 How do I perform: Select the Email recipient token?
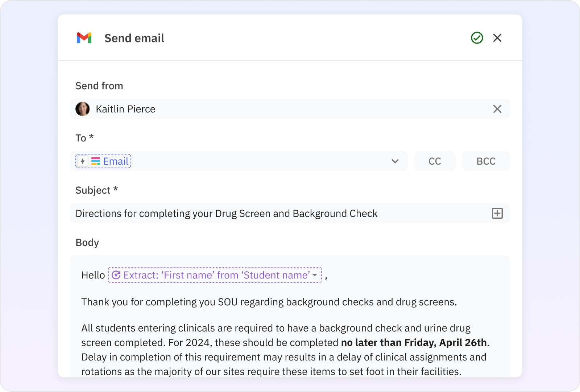coord(116,161)
